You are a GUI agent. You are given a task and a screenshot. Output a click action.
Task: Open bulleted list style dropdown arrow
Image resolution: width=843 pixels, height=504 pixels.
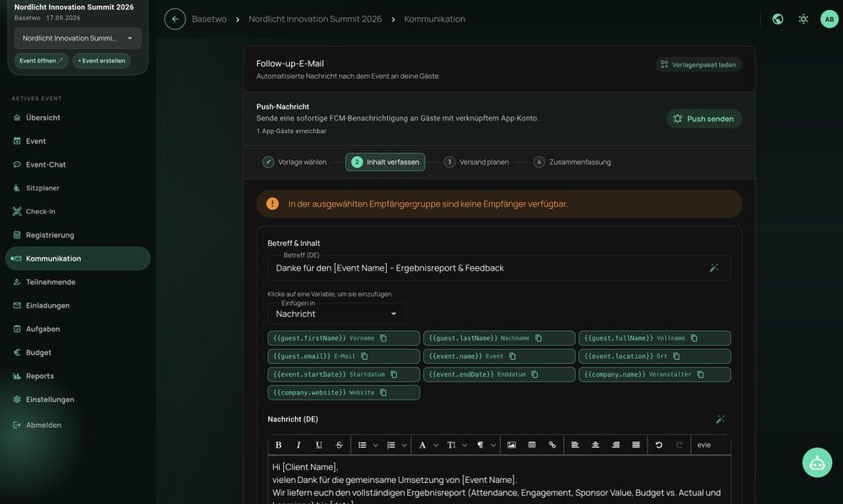click(x=375, y=445)
